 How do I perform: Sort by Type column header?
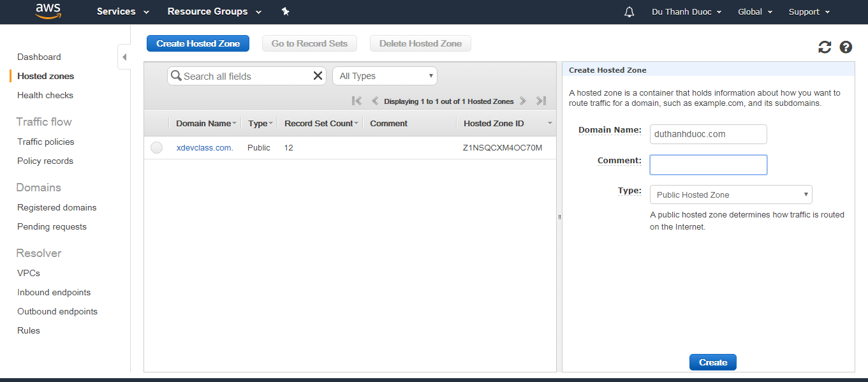260,123
